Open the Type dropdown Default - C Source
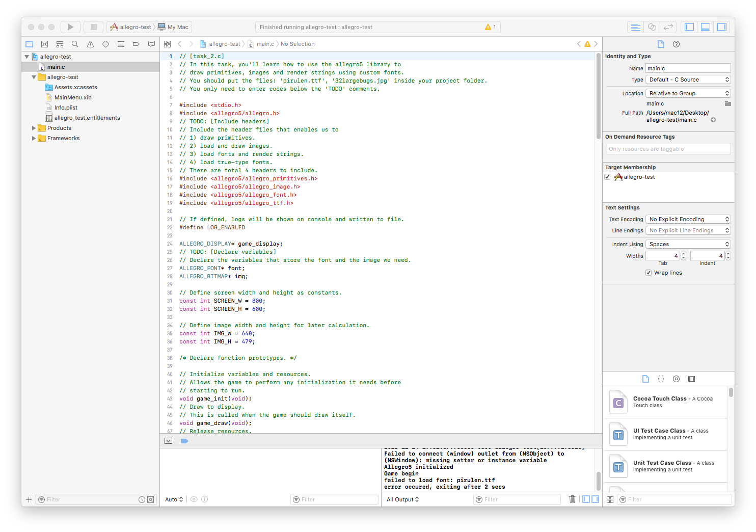756x532 pixels. [688, 79]
